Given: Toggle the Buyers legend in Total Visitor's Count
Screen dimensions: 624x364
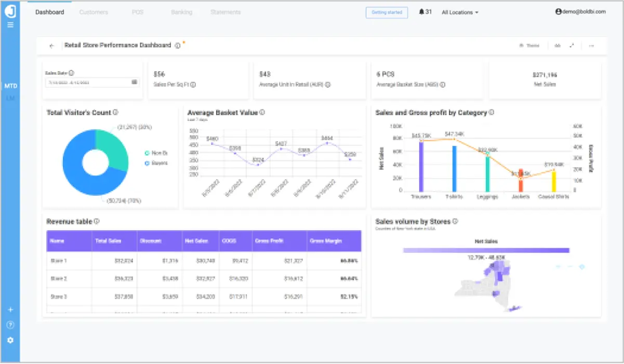Looking at the screenshot, I should coord(154,163).
